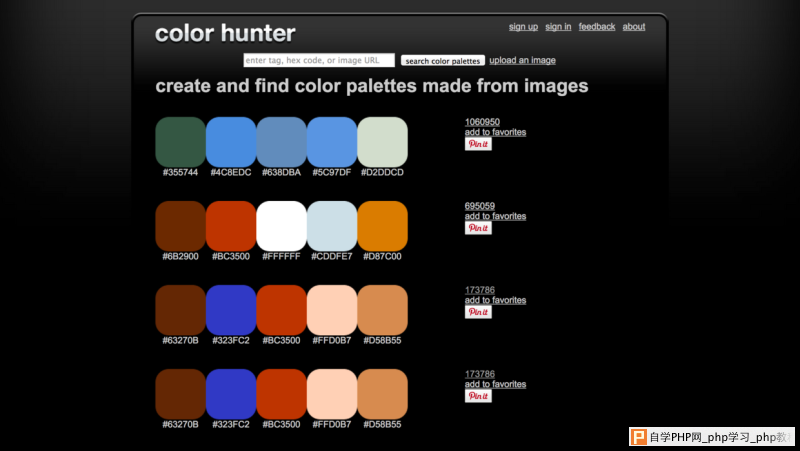
Task: Click the #CDDFE7 hex code label
Action: pyautogui.click(x=332, y=257)
